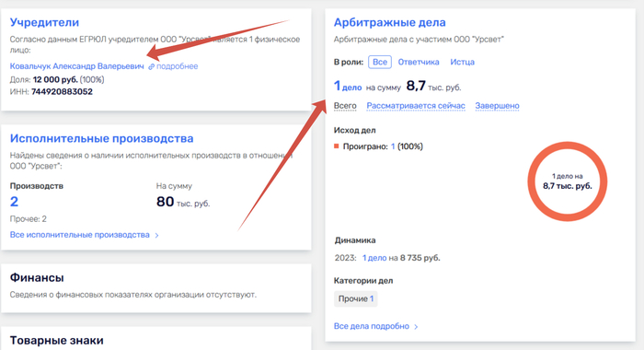Click the Прочие 1 category tag
644x350 pixels.
click(356, 299)
